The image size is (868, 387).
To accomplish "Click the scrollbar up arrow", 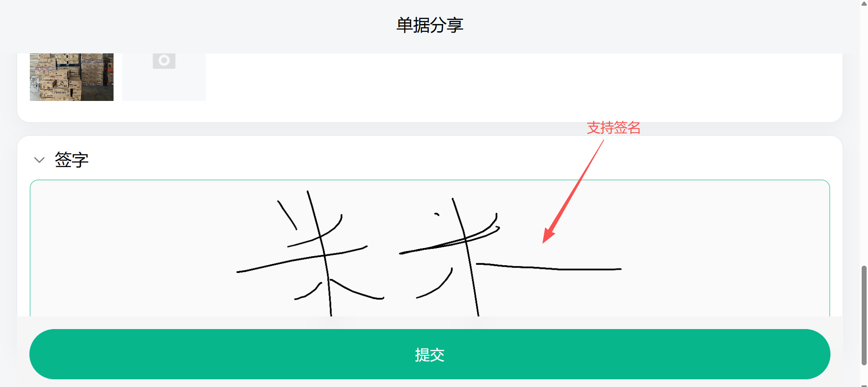I will point(864,4).
